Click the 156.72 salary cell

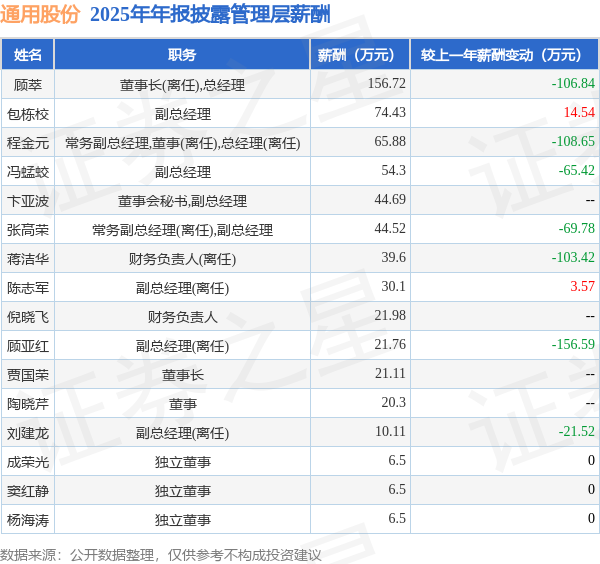[386, 83]
